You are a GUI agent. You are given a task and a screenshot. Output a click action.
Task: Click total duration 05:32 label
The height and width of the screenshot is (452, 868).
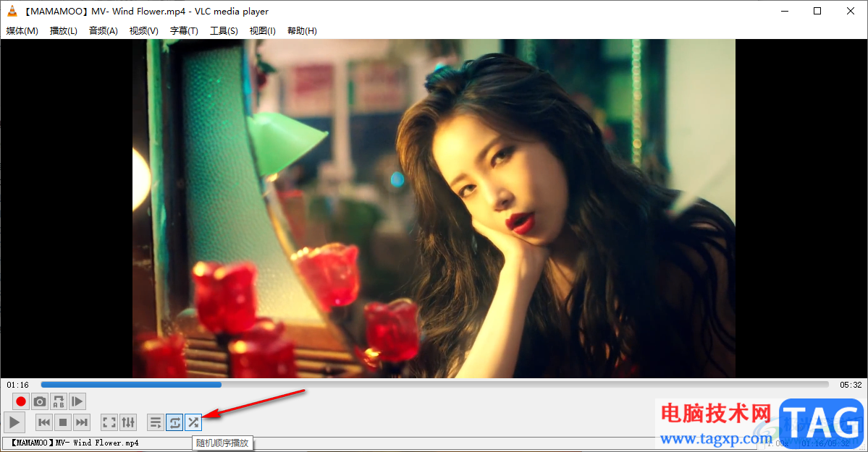point(851,385)
